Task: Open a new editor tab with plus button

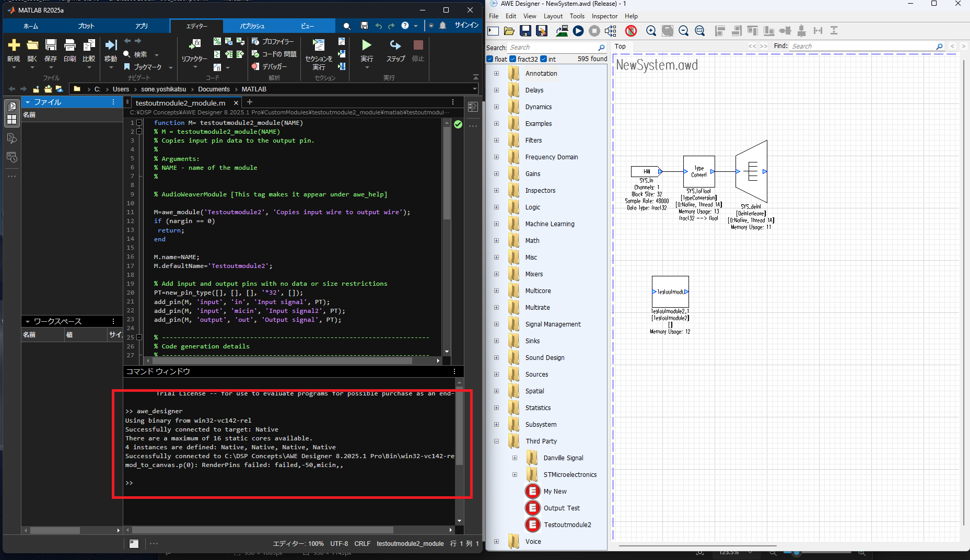Action: pyautogui.click(x=250, y=102)
